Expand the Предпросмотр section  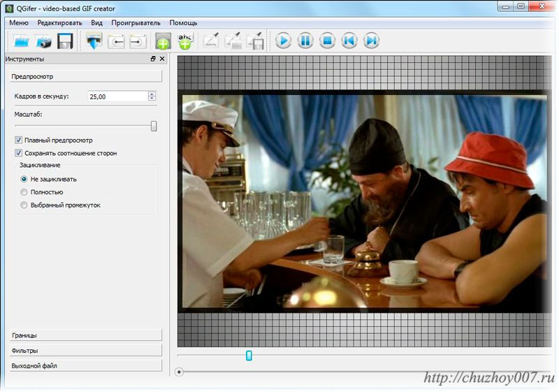85,76
